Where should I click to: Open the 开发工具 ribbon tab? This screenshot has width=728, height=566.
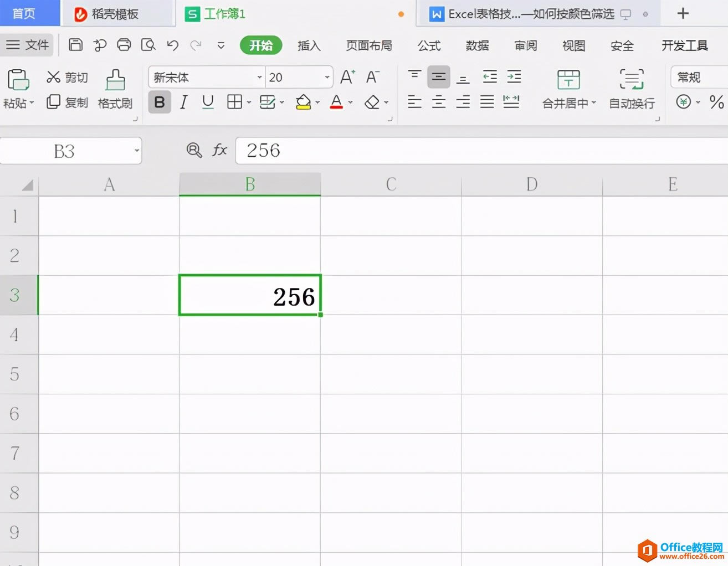[685, 45]
